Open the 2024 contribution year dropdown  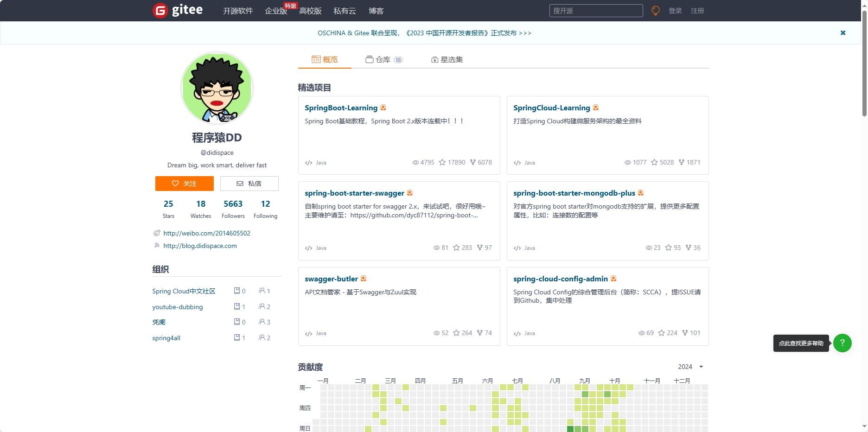(x=690, y=367)
